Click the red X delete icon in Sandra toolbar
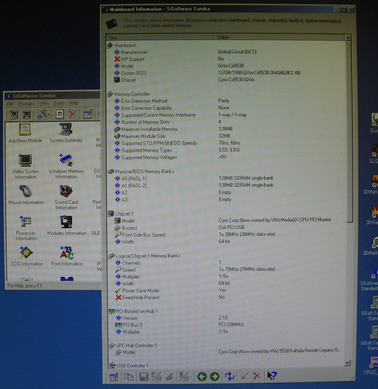 (x=72, y=114)
